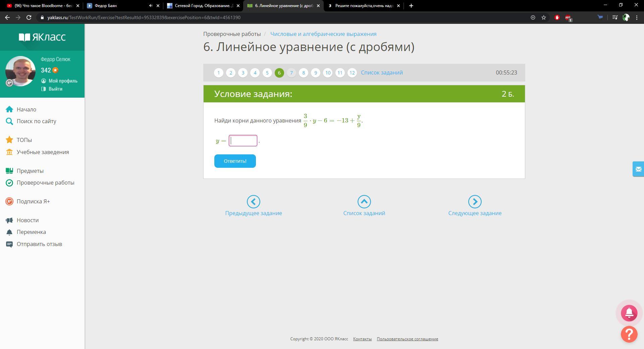Image resolution: width=644 pixels, height=349 pixels.
Task: Go to previous task arrow icon
Action: click(x=253, y=202)
